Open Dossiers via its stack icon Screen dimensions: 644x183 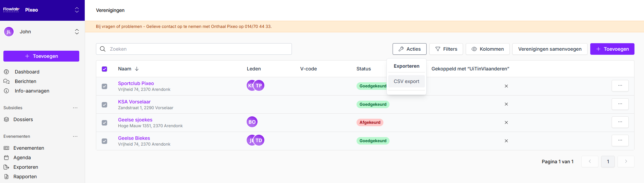[6, 119]
